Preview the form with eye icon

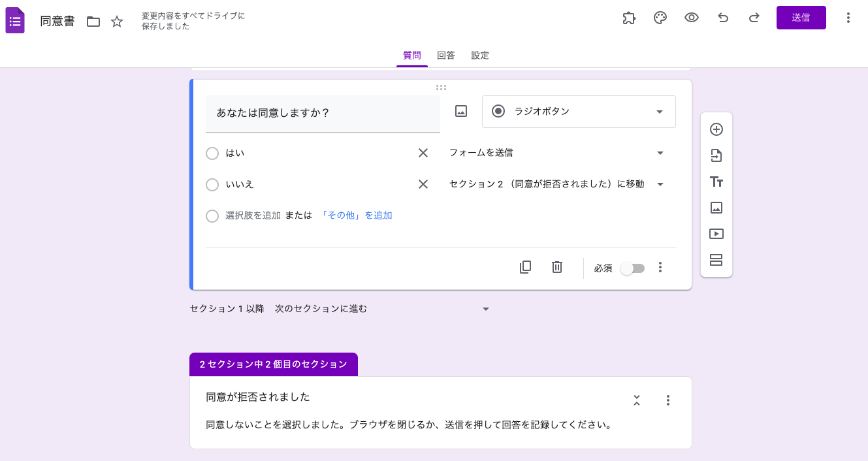[692, 18]
